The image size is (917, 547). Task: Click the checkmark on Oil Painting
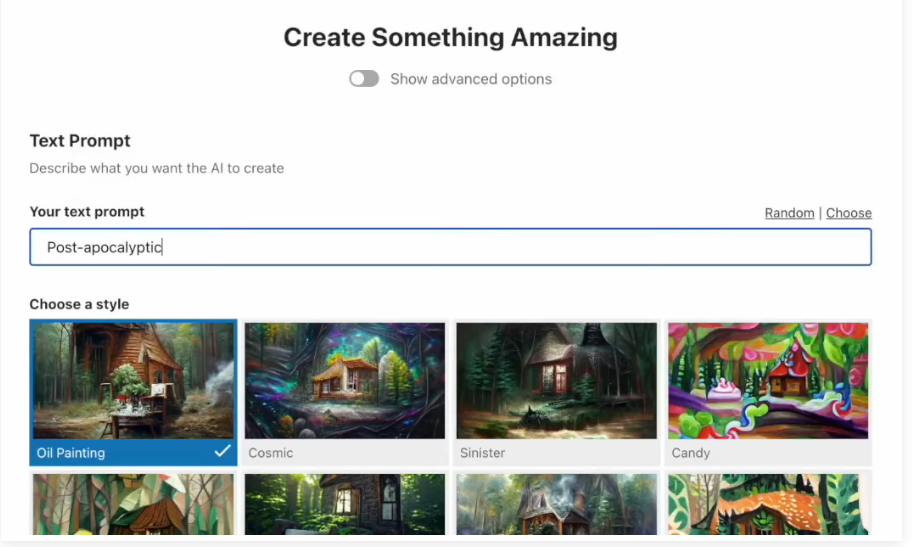(x=222, y=451)
